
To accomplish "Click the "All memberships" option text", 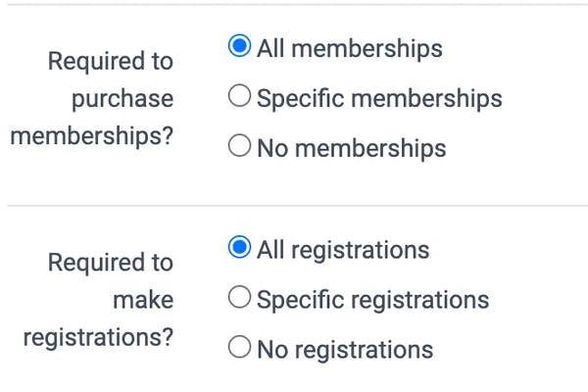I will pyautogui.click(x=350, y=49).
